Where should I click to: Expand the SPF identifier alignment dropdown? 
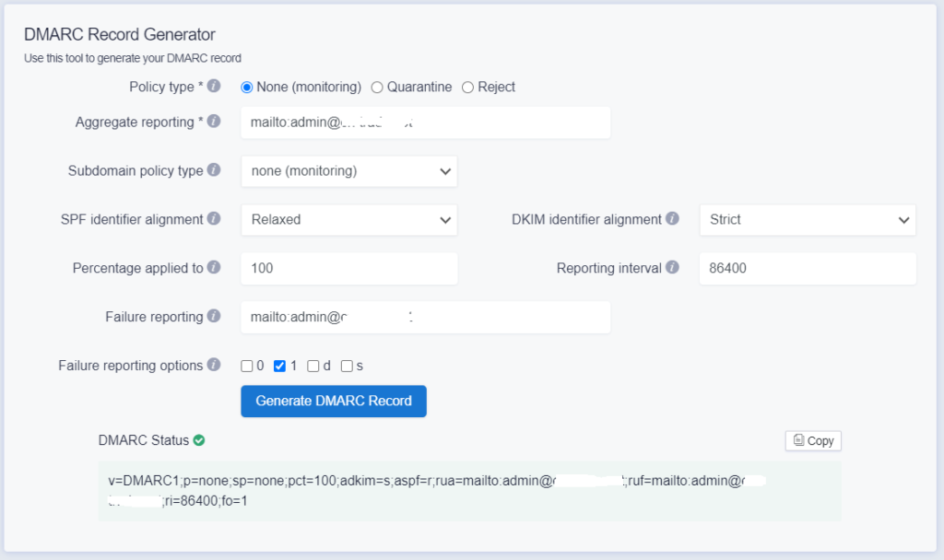pos(348,220)
